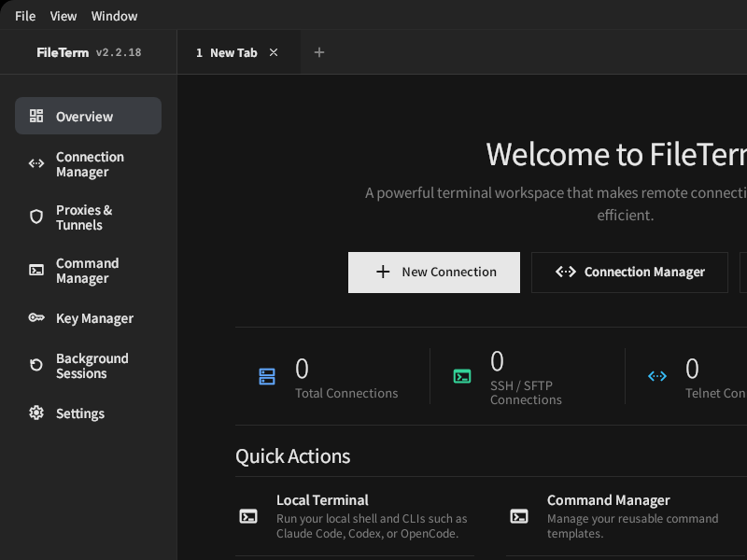747x560 pixels.
Task: Open Overview from the sidebar
Action: [88, 116]
